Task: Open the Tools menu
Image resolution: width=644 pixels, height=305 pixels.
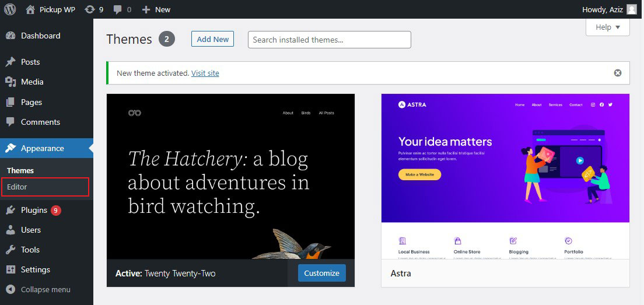Action: (30, 250)
